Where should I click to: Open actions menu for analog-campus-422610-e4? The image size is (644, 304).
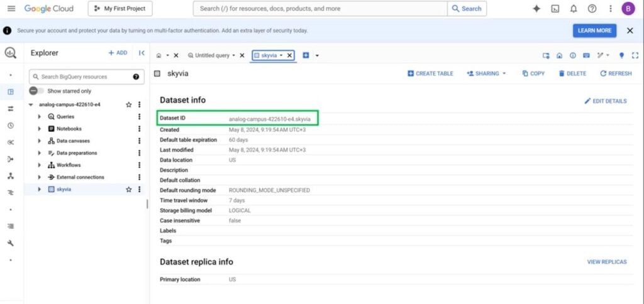139,105
